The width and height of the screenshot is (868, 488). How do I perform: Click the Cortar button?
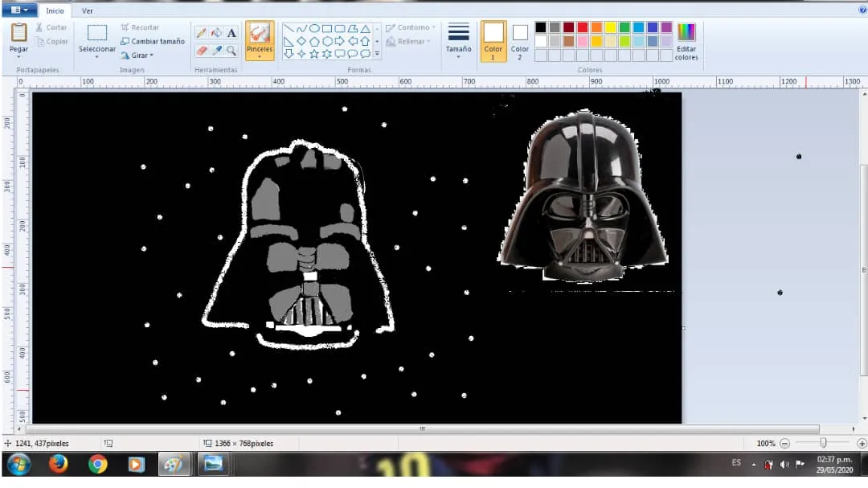pos(51,27)
